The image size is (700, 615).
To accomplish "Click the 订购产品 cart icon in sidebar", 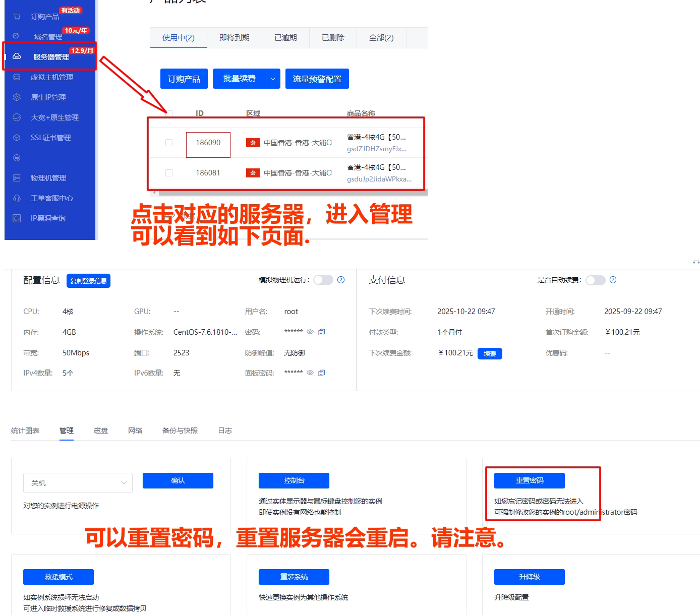I will 17,17.
